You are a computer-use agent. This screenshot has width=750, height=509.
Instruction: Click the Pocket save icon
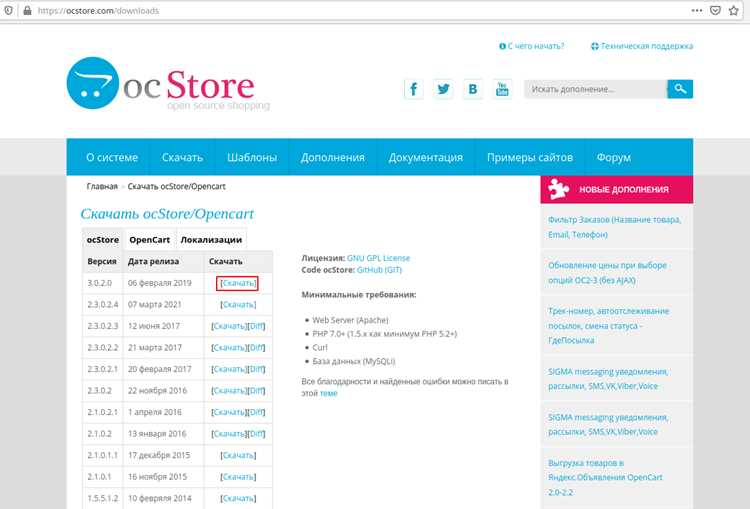click(715, 10)
